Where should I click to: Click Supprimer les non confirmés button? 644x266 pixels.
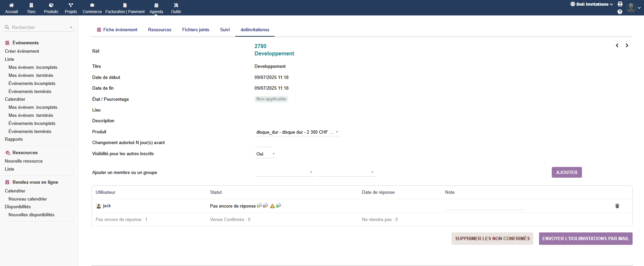click(x=492, y=239)
